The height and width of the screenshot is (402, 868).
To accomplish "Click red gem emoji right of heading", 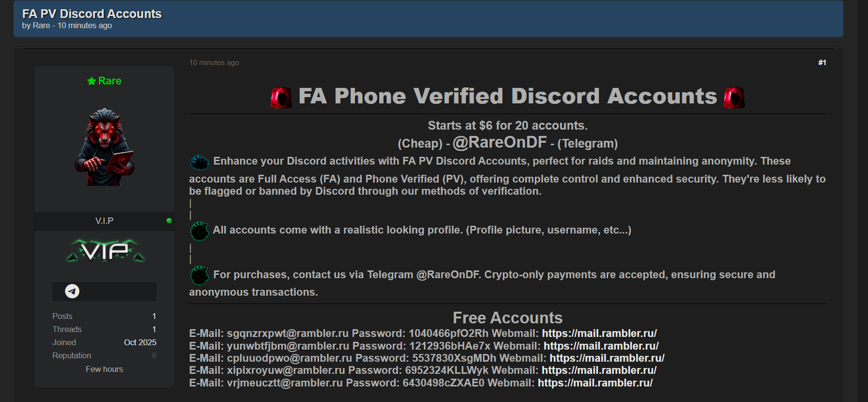I will pyautogui.click(x=734, y=97).
